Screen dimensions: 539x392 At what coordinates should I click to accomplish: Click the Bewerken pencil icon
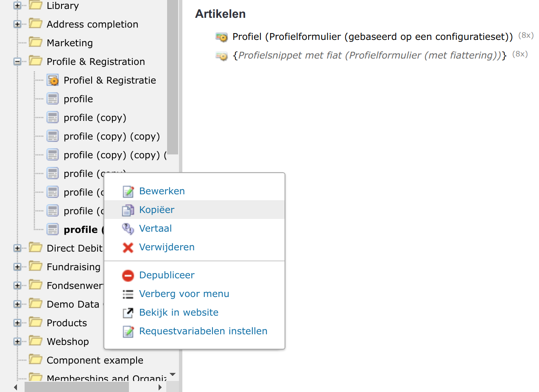[x=128, y=191]
